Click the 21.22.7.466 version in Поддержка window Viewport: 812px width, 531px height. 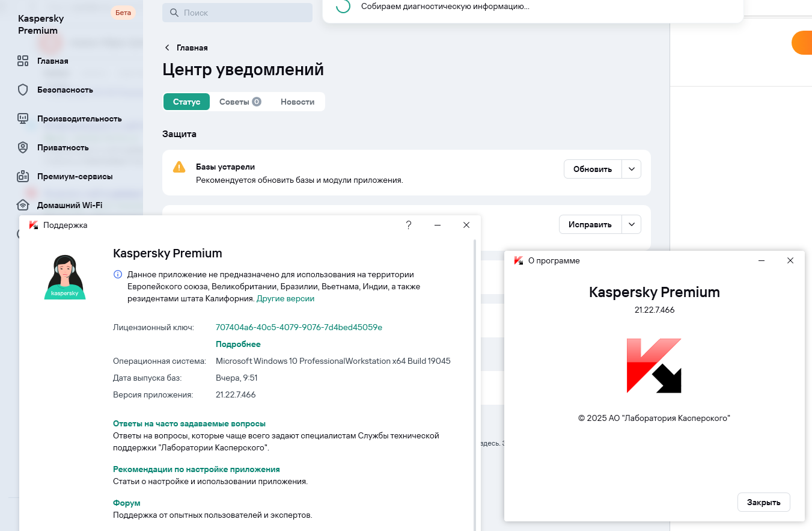tap(236, 394)
